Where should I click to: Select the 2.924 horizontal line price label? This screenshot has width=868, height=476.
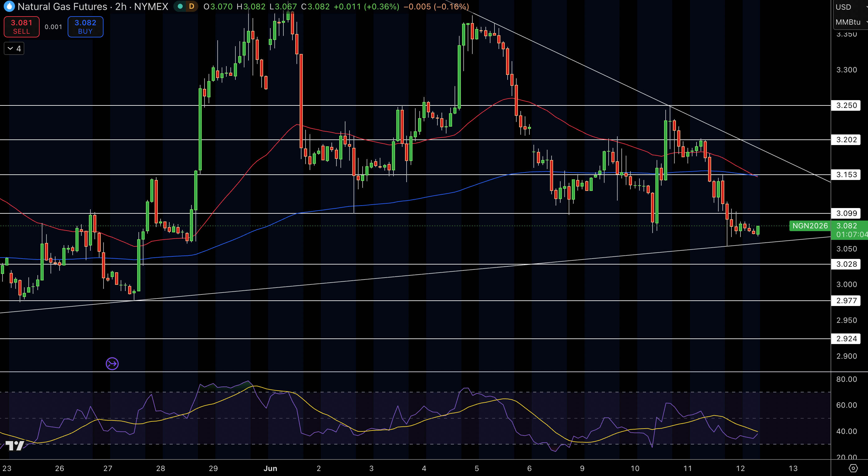[x=846, y=338]
